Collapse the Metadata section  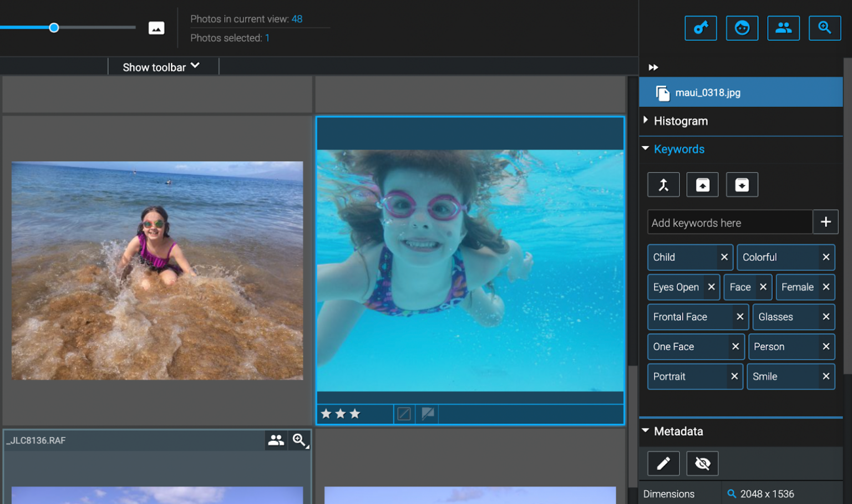[x=645, y=431]
